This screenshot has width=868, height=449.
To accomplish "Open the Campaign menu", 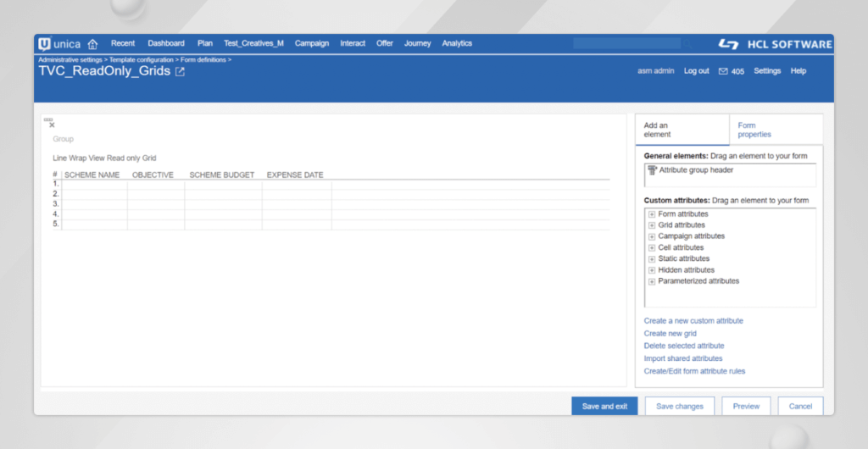I will click(x=312, y=43).
